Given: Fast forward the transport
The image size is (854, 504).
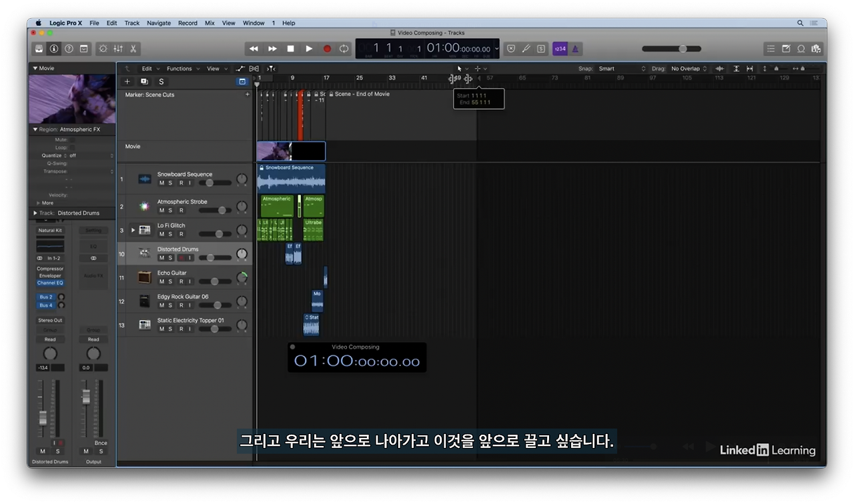Looking at the screenshot, I should coord(272,49).
